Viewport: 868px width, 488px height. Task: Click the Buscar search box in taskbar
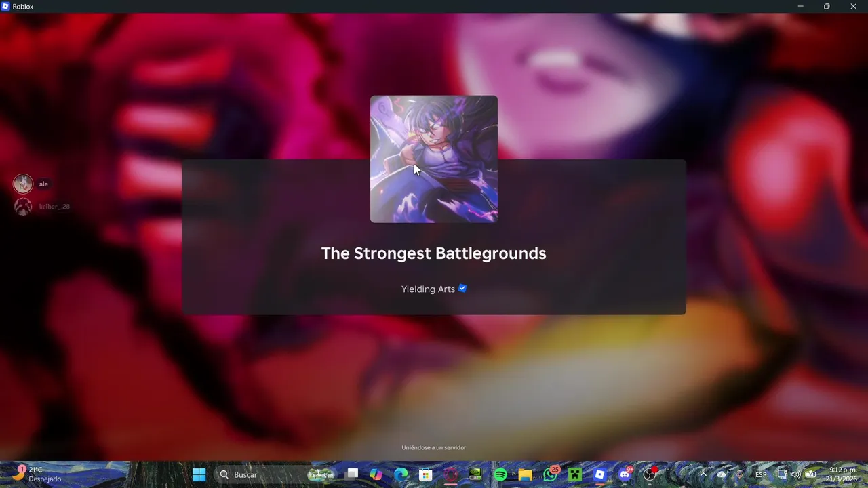(x=275, y=474)
